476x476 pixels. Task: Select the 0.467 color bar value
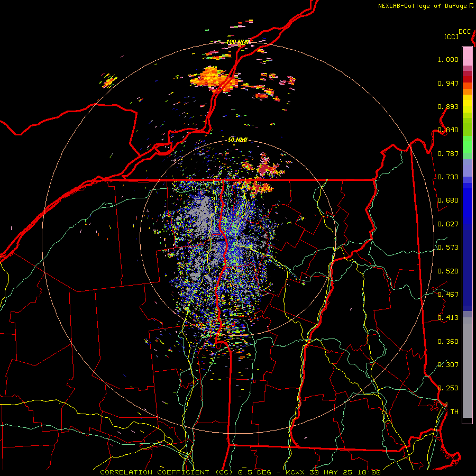click(448, 295)
